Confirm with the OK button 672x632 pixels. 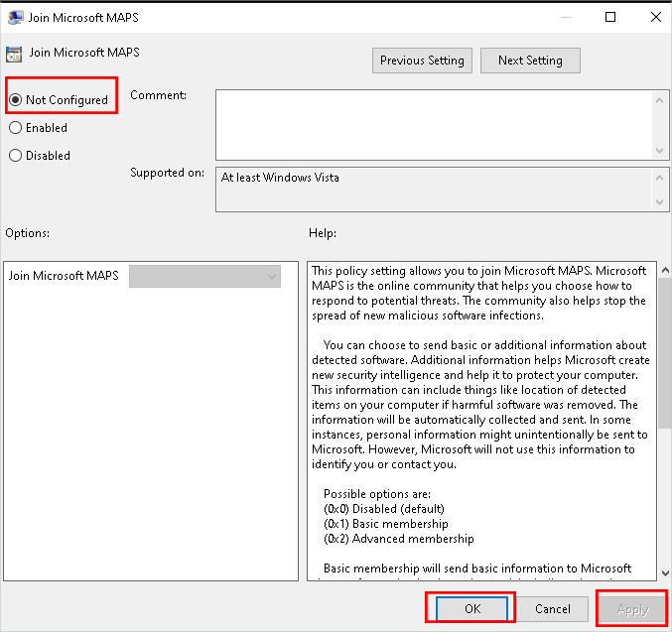coord(472,609)
